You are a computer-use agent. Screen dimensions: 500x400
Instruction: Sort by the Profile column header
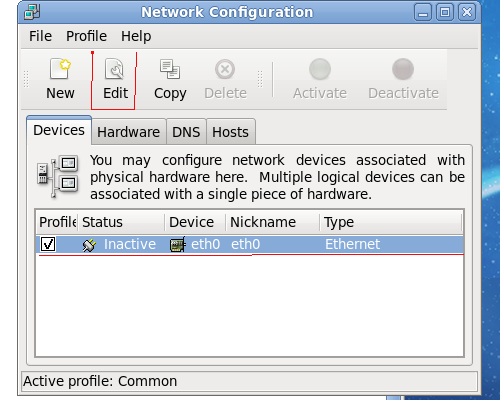point(57,222)
